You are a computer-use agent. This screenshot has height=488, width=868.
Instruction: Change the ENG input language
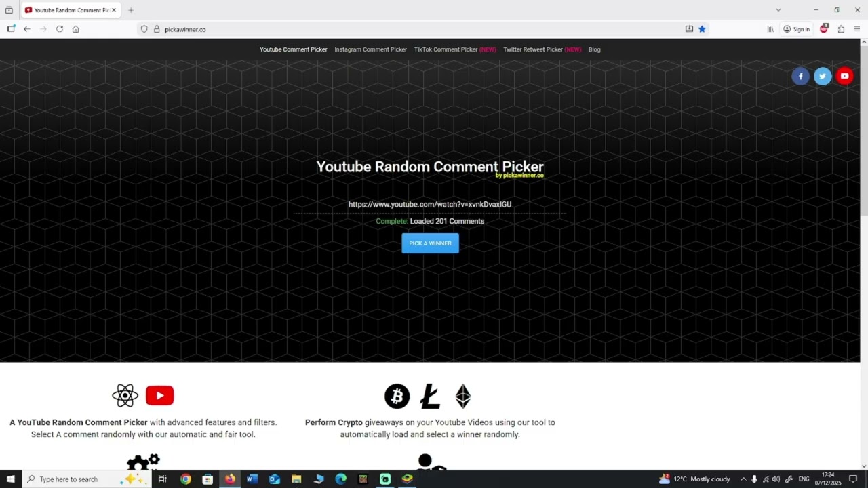coord(804,479)
